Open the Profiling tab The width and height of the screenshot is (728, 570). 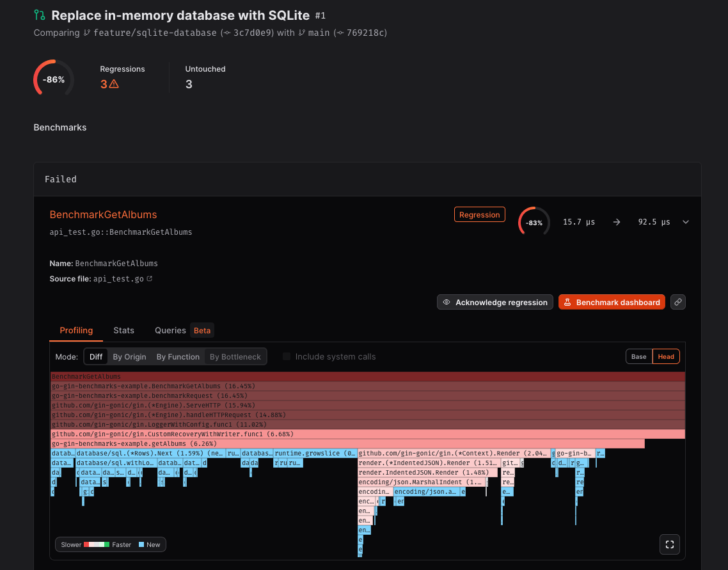[x=76, y=331]
